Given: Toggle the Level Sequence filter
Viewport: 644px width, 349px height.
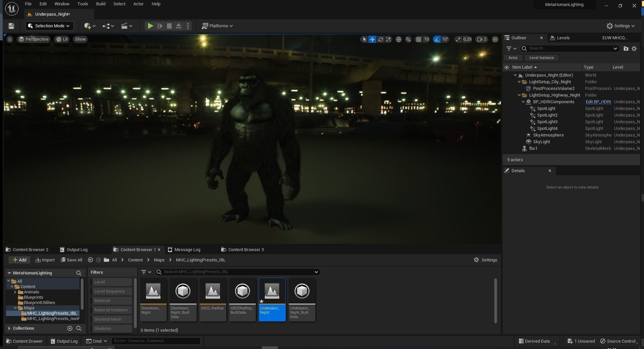Looking at the screenshot, I should (111, 291).
